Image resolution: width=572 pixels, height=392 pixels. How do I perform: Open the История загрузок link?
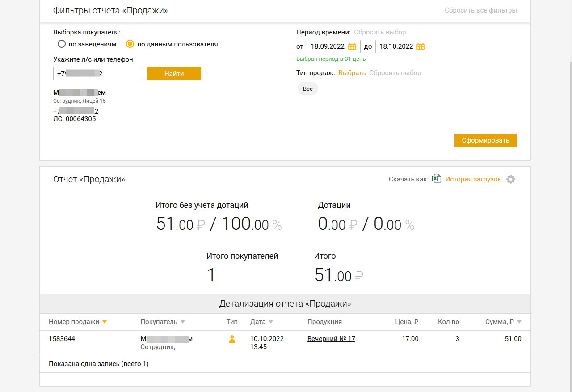click(473, 179)
